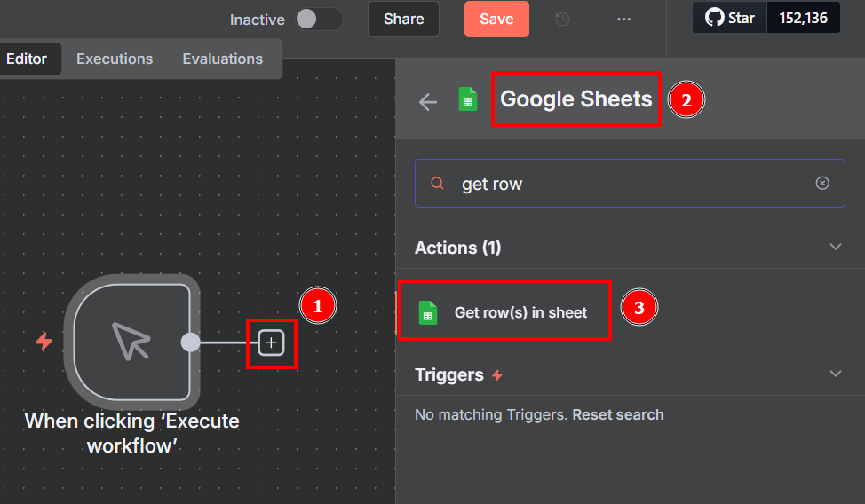Switch to the Evaluations tab
This screenshot has width=865, height=504.
[222, 59]
